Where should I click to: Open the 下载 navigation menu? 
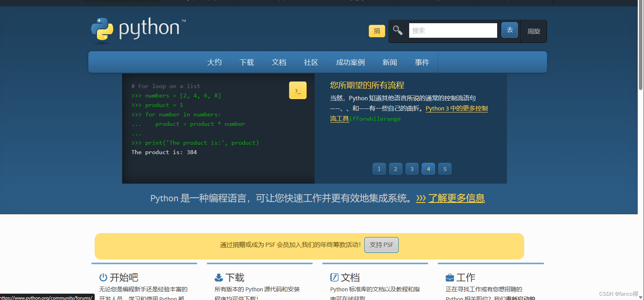[247, 62]
